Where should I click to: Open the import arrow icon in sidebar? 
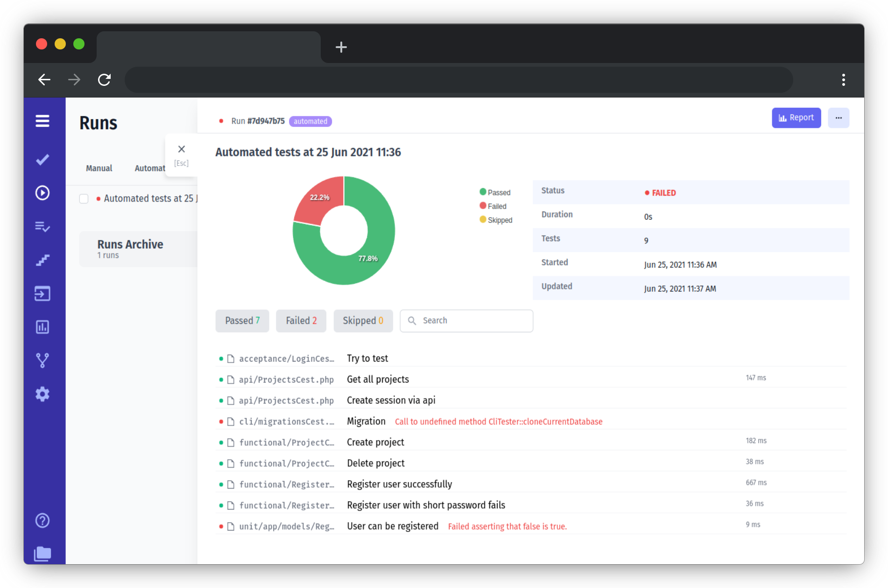coord(42,294)
